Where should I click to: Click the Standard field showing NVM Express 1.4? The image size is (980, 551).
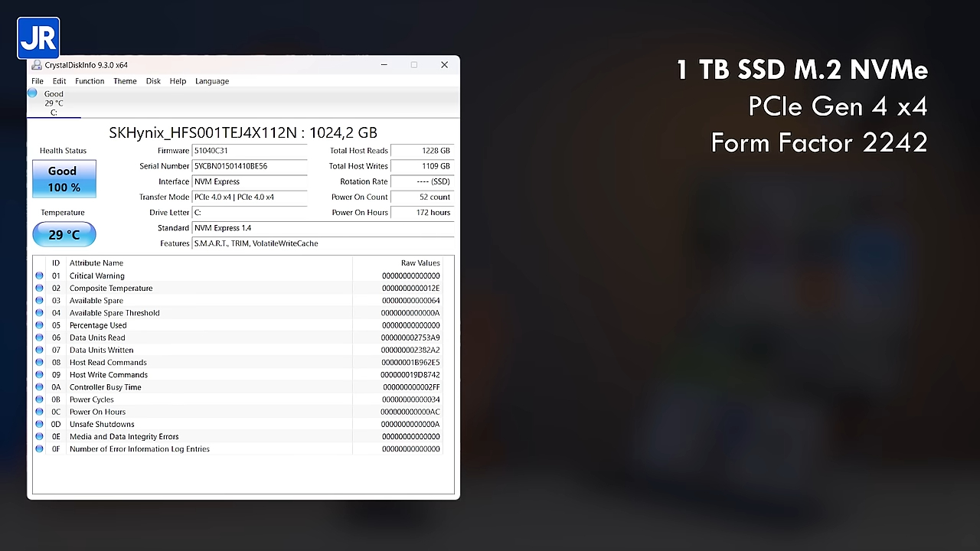(x=323, y=228)
